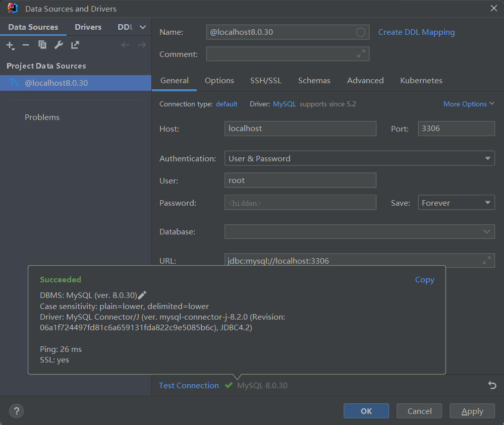The width and height of the screenshot is (504, 425).
Task: Click the supports since 5.2 text
Action: point(328,104)
